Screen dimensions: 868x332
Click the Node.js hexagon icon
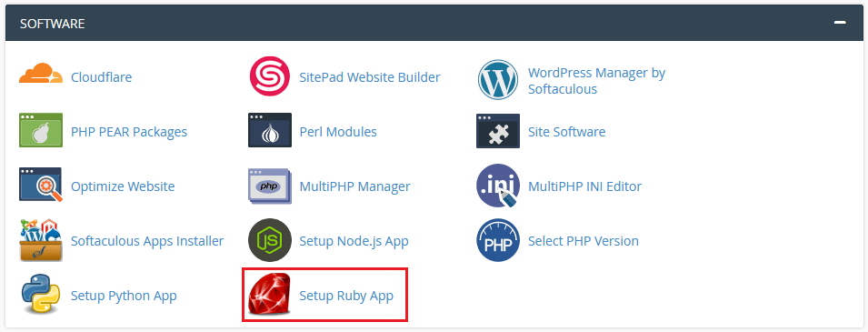270,240
